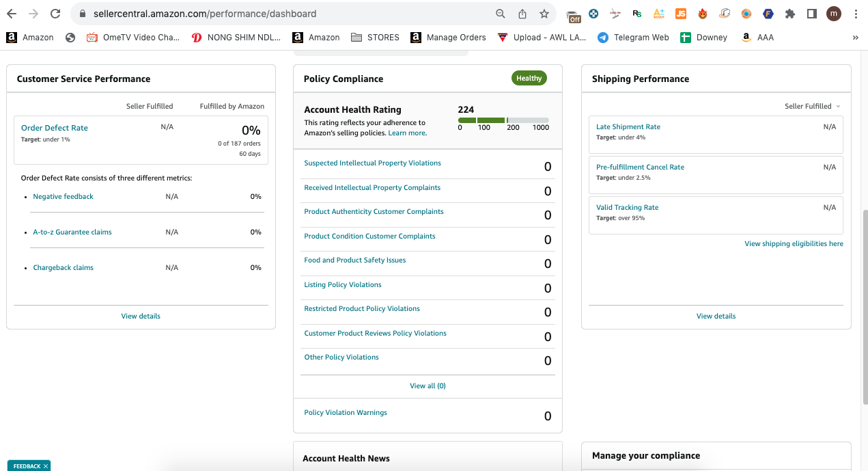This screenshot has width=868, height=471.
Task: Open Product Condition Customer Complaints
Action: (x=369, y=236)
